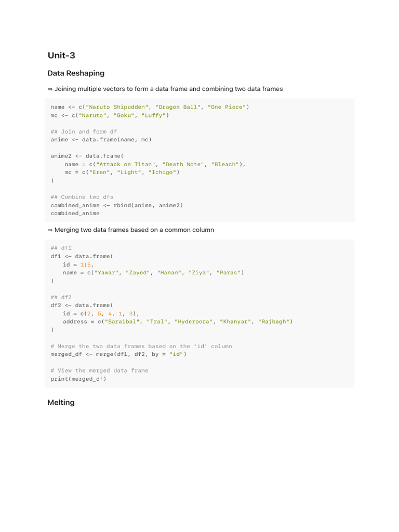The height and width of the screenshot is (532, 399).
Task: Click the "One Piece" string in code
Action: (x=227, y=107)
